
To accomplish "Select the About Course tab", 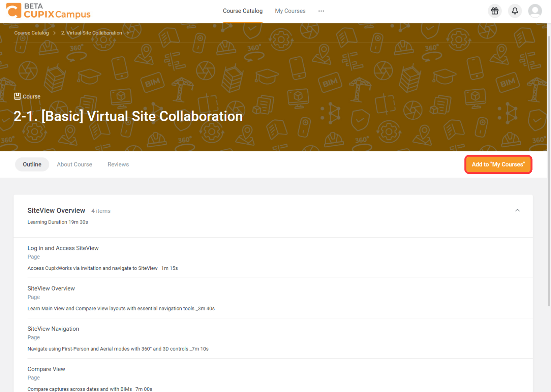I will coord(75,164).
